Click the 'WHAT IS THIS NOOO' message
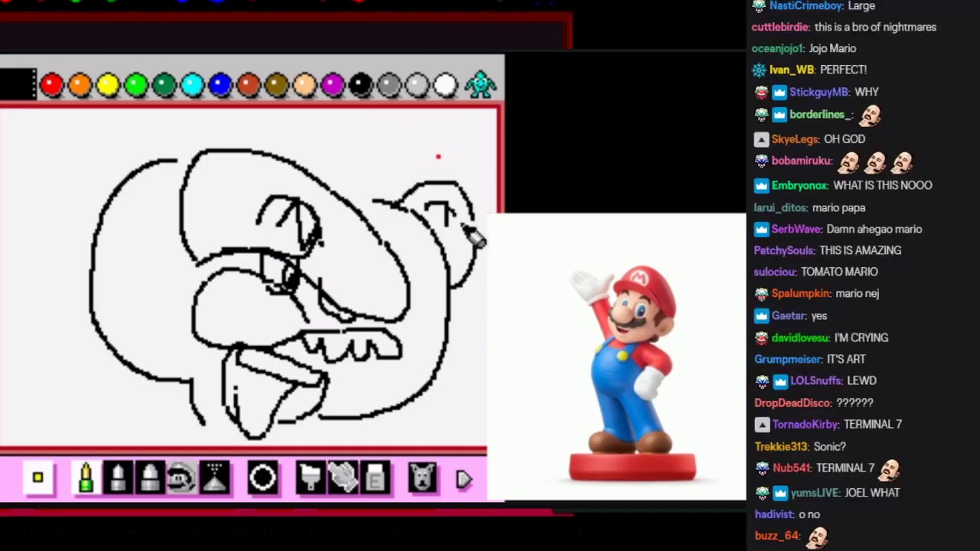Image resolution: width=980 pixels, height=551 pixels. [883, 185]
